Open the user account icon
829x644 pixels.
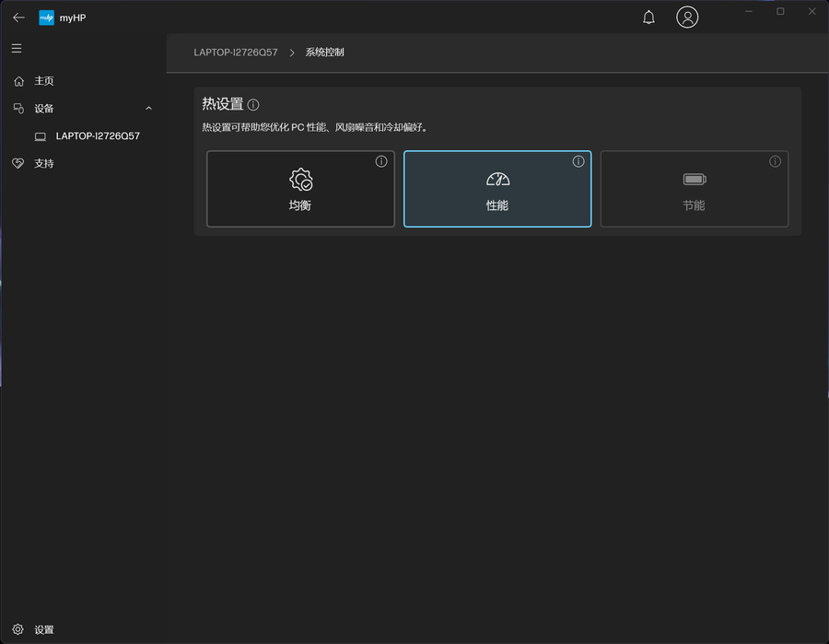click(x=687, y=17)
